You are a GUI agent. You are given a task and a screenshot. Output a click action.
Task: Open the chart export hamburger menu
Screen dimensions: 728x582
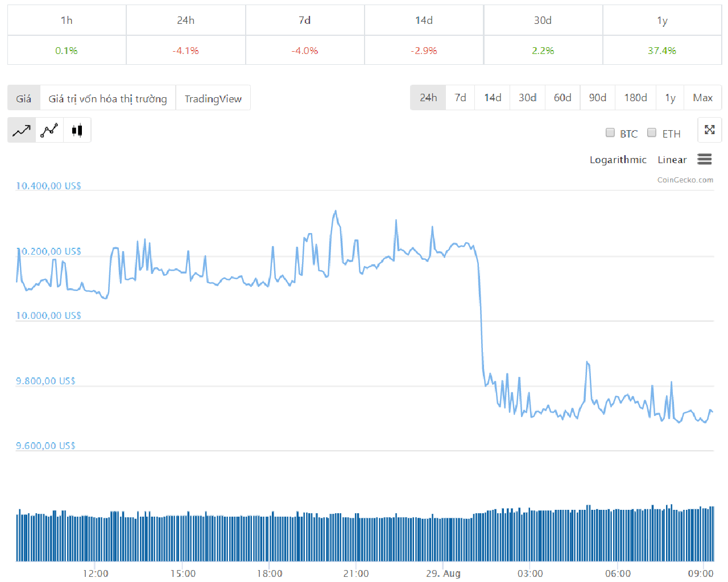coord(705,159)
